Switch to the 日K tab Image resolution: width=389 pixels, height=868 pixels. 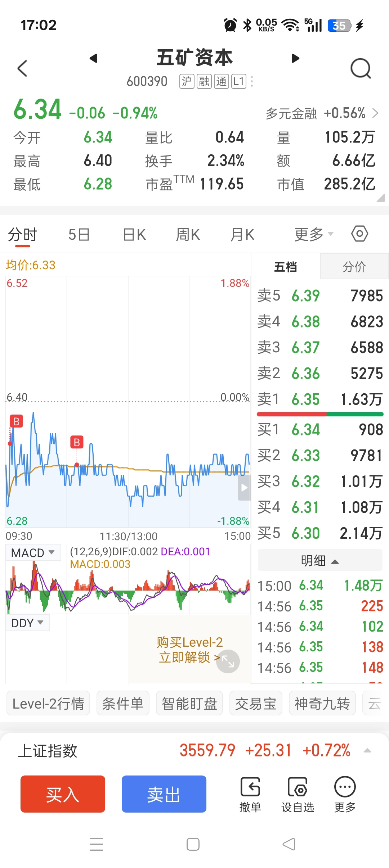tap(134, 235)
